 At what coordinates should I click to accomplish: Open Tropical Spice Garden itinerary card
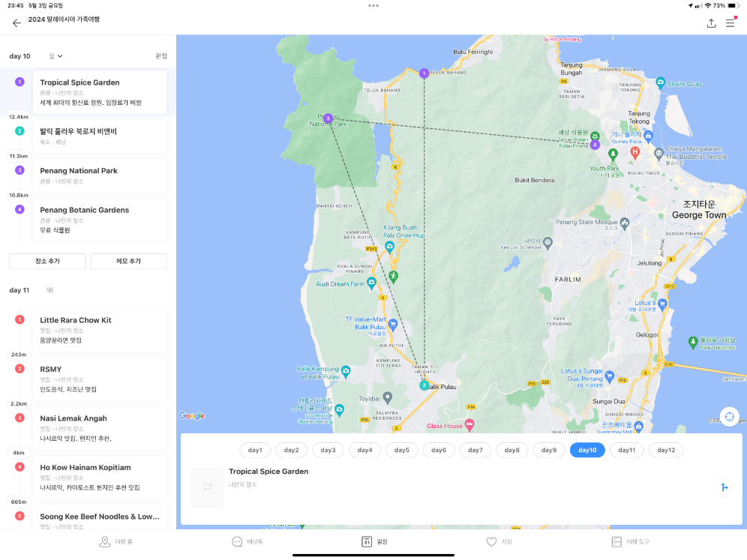(100, 92)
